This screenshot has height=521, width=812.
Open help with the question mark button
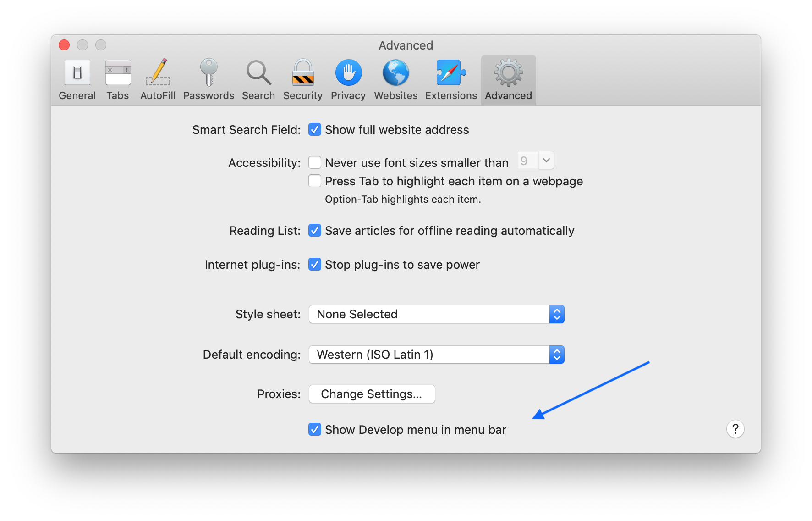click(735, 429)
